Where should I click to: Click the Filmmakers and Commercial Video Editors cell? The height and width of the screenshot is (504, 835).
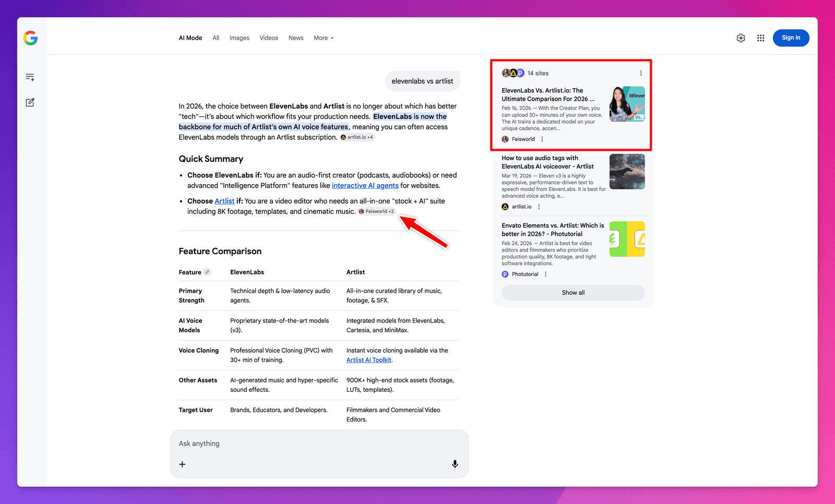click(393, 415)
